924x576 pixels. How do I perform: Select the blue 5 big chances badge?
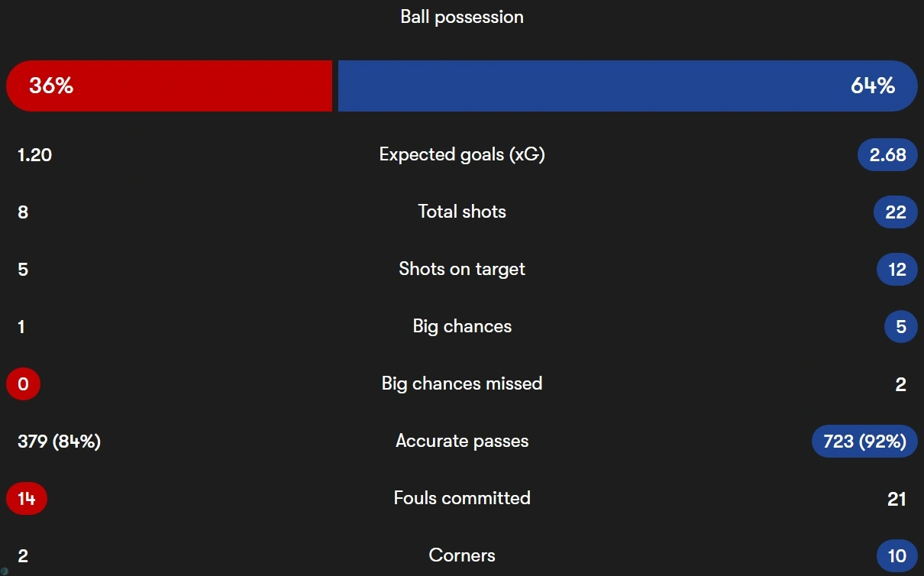point(901,326)
